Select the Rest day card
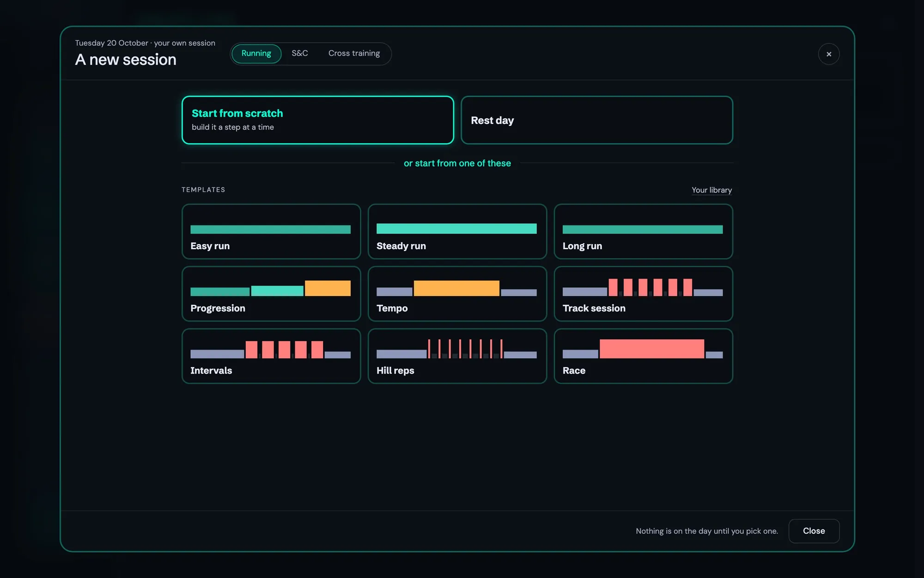The width and height of the screenshot is (924, 578). (x=597, y=120)
